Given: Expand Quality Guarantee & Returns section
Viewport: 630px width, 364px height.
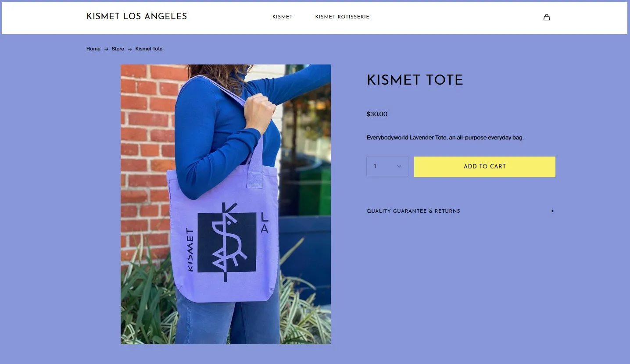Looking at the screenshot, I should (x=461, y=211).
